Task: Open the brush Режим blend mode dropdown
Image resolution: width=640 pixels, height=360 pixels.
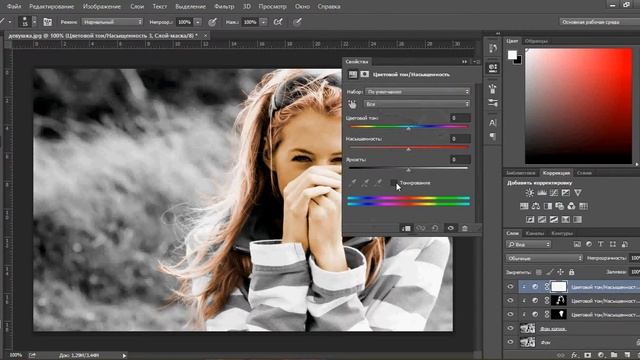Action: pos(112,22)
